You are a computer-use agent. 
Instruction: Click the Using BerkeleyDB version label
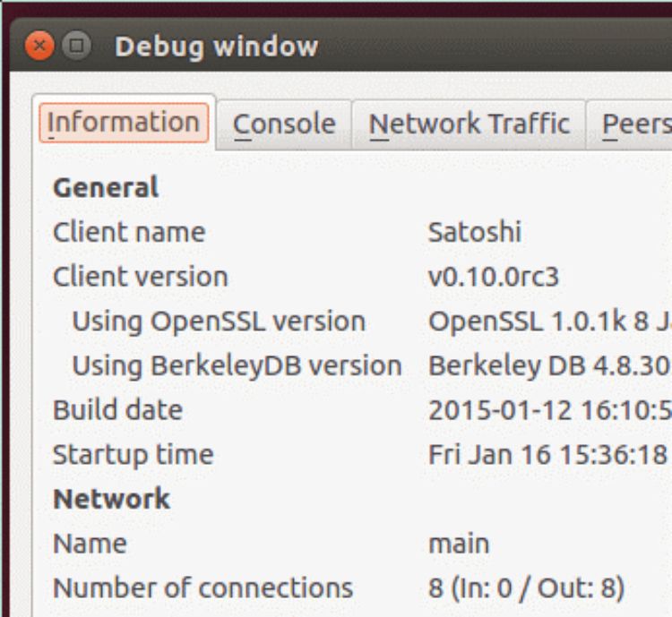click(x=237, y=365)
